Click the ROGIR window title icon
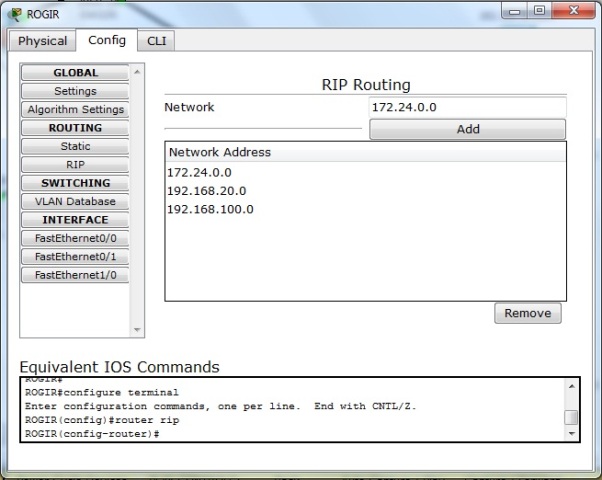The height and width of the screenshot is (480, 602). pyautogui.click(x=14, y=14)
